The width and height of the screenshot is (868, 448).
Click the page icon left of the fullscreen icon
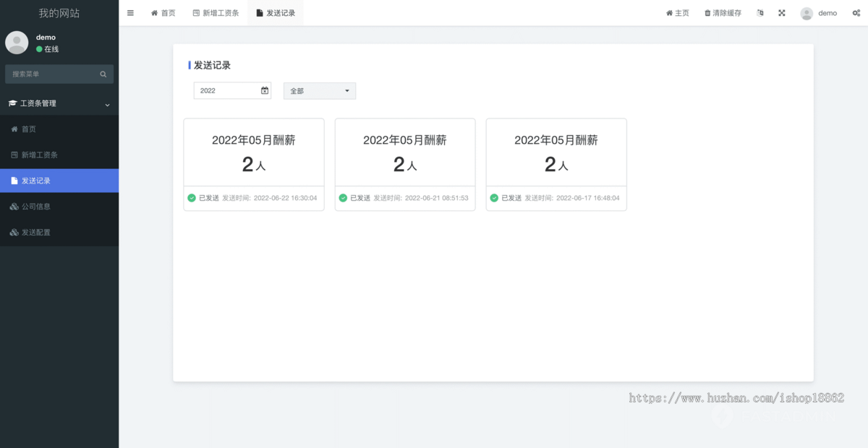pos(759,12)
